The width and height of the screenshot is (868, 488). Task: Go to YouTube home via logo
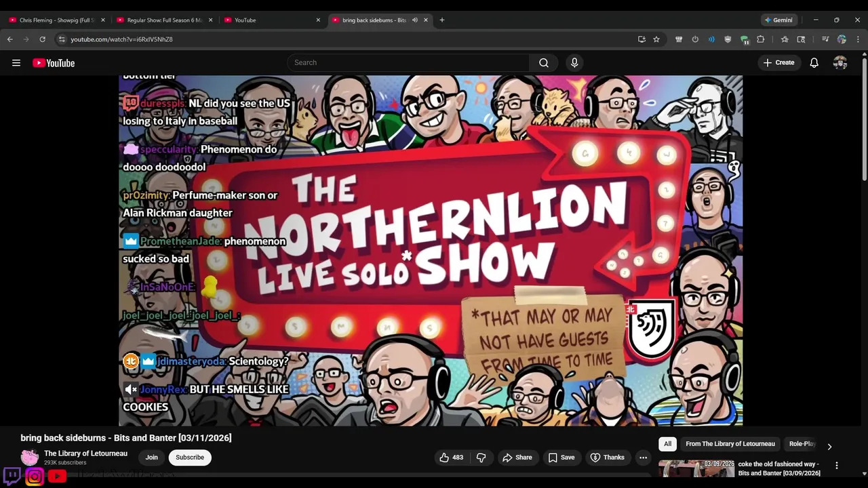pyautogui.click(x=54, y=63)
